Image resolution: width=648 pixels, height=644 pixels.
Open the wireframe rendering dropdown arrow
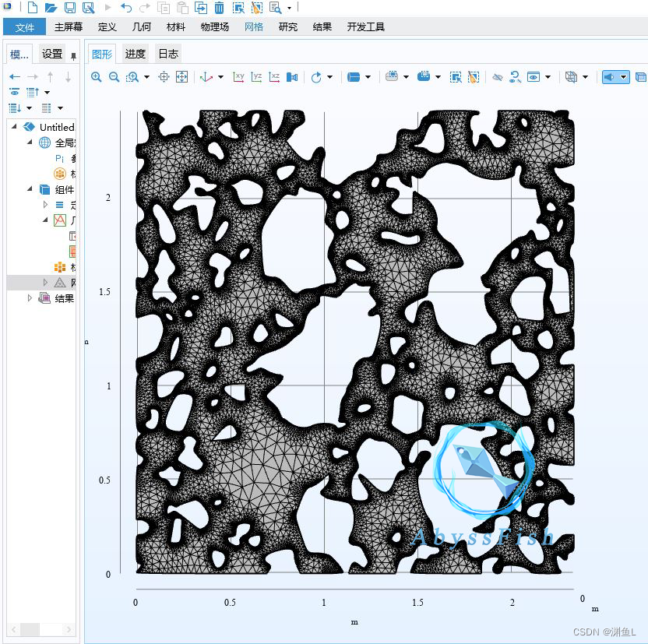(x=585, y=77)
